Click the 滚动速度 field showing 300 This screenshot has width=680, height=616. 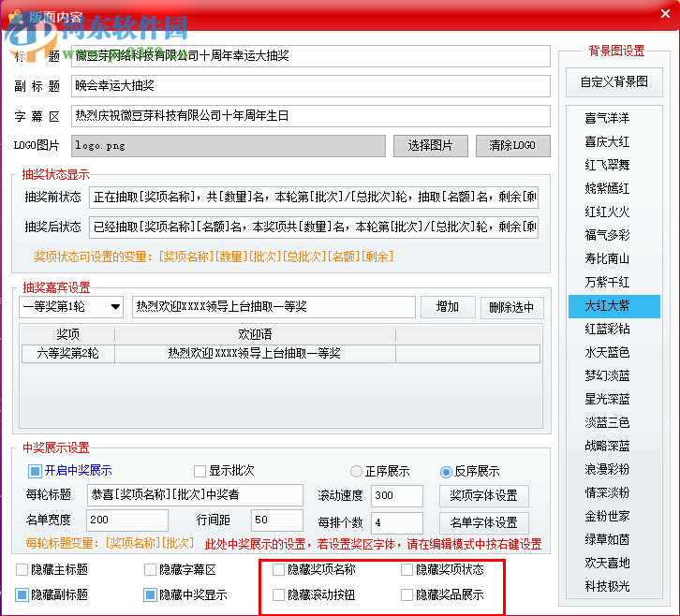click(x=397, y=496)
